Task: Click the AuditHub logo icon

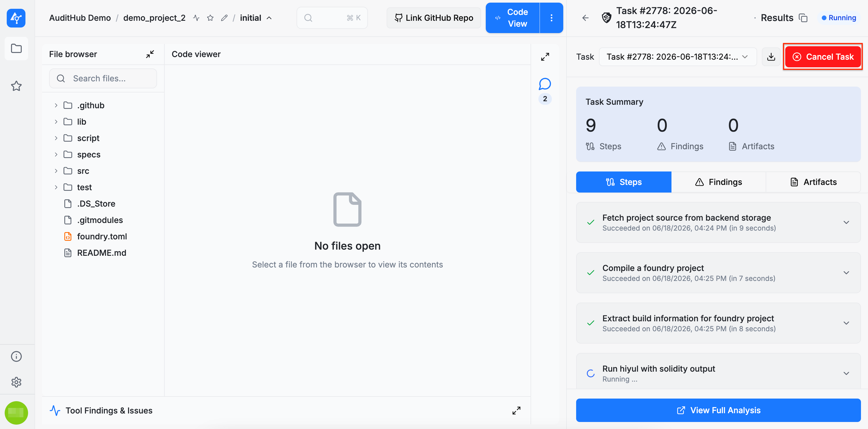Action: [x=16, y=18]
